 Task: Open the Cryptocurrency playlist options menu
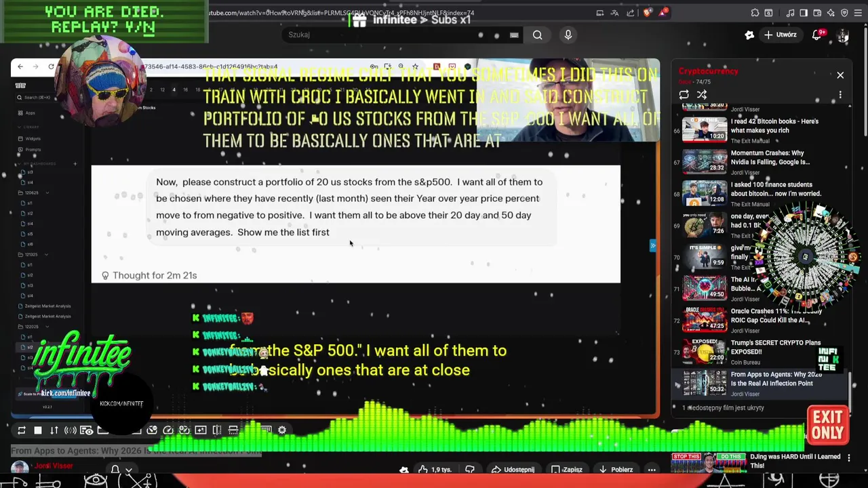[840, 95]
